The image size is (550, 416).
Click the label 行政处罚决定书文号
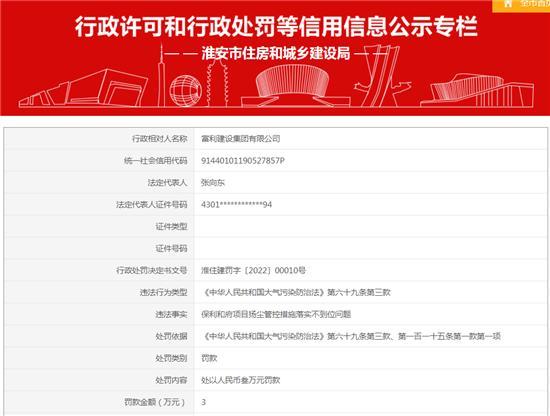click(152, 270)
